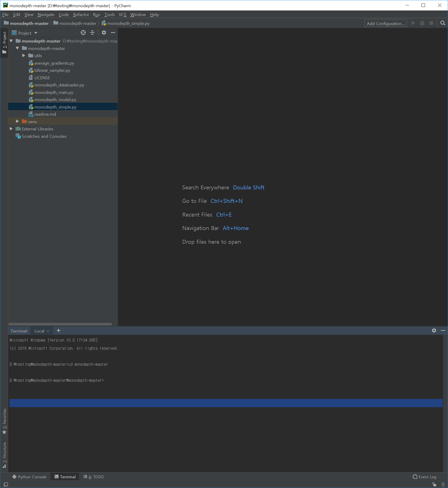Select the LICENSE file
448x488 pixels.
[42, 78]
